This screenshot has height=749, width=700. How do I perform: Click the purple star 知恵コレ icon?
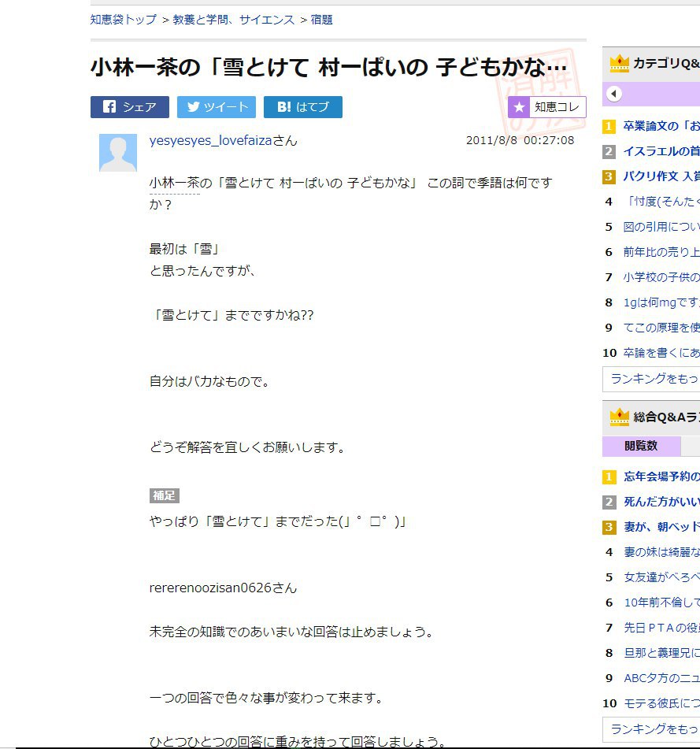pos(519,107)
